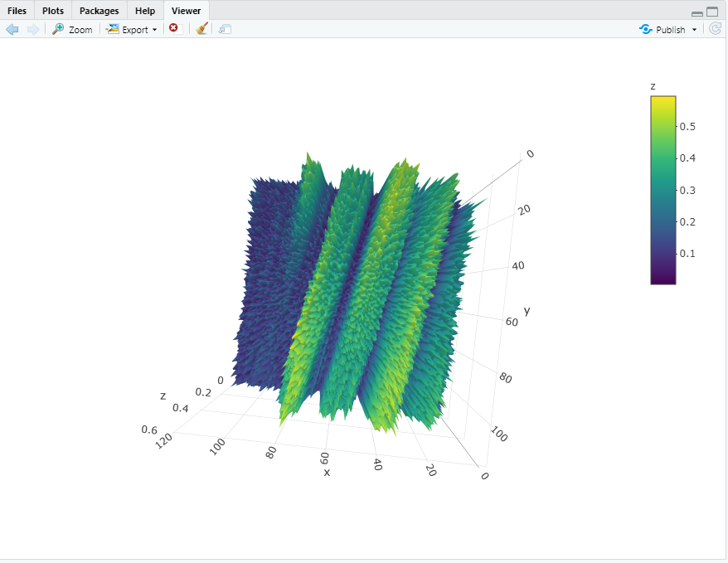The width and height of the screenshot is (728, 563).
Task: Click the z colorbar legend
Action: point(663,191)
